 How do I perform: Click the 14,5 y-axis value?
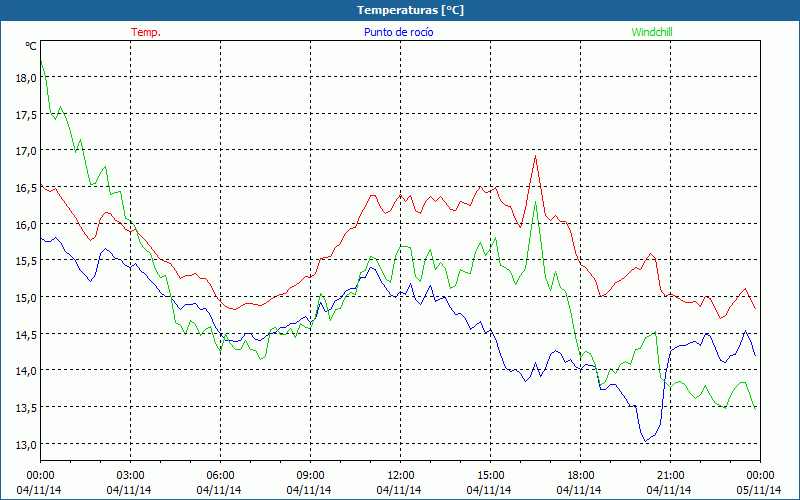[x=27, y=334]
